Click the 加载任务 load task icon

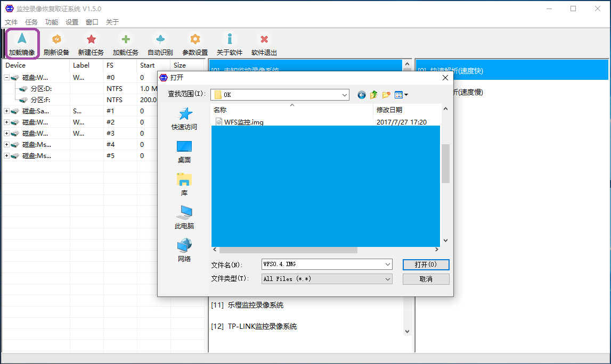coord(125,39)
